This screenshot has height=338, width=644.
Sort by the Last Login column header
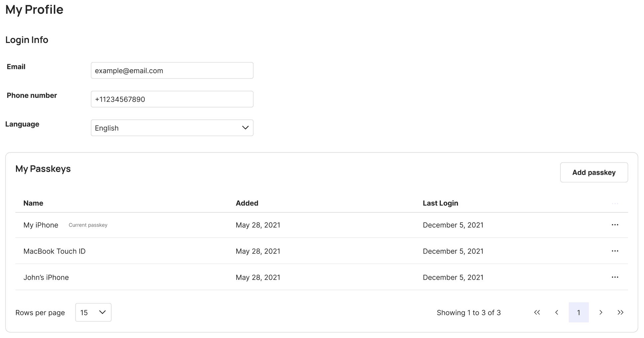click(x=440, y=203)
